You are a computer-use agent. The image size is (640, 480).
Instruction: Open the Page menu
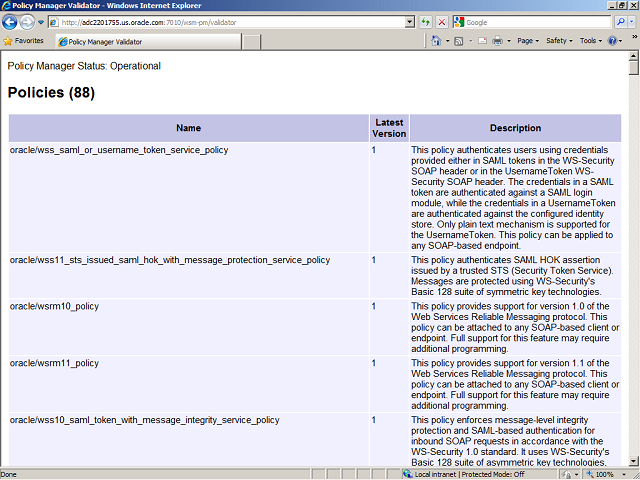tap(528, 41)
